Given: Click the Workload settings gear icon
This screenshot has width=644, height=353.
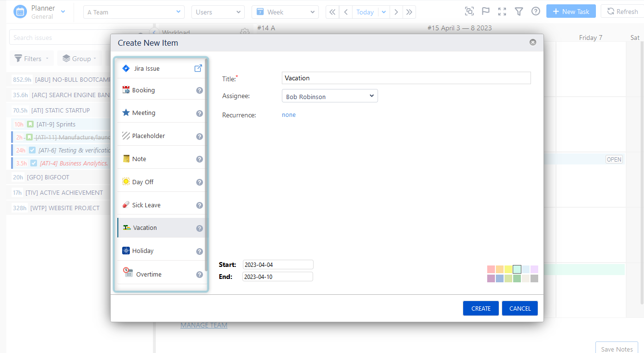Looking at the screenshot, I should pos(244,32).
